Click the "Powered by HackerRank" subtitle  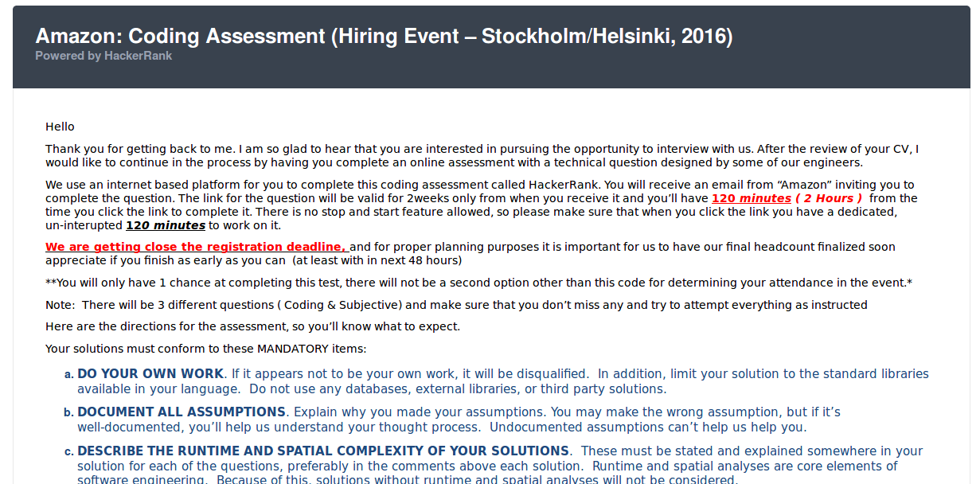103,56
